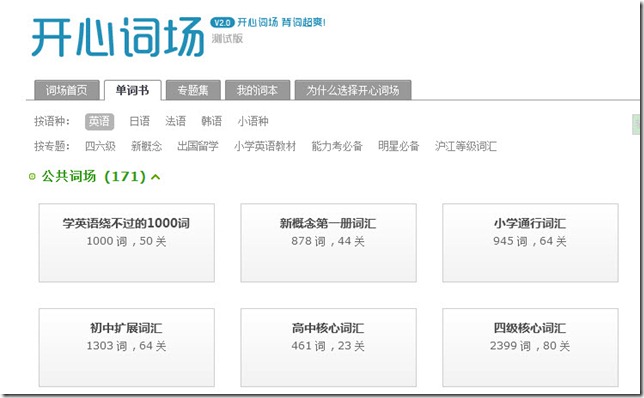
Task: Click the '461 词，23 关' text
Action: [x=328, y=346]
